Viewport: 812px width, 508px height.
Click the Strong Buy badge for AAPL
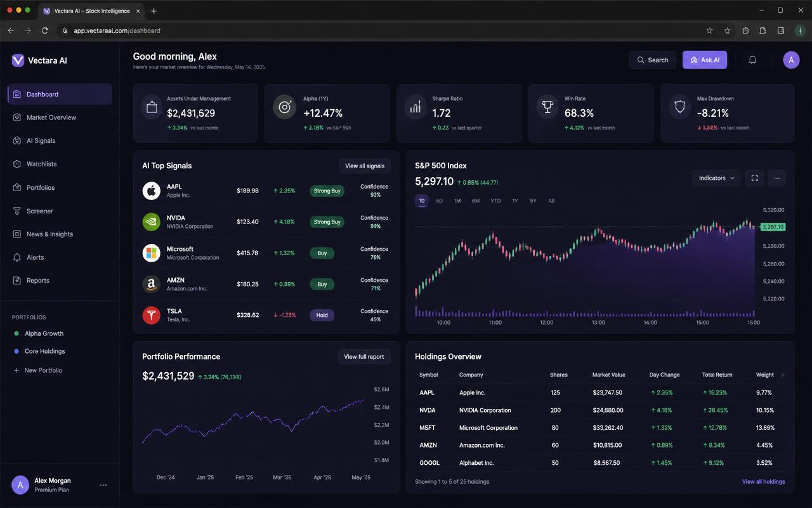(327, 190)
